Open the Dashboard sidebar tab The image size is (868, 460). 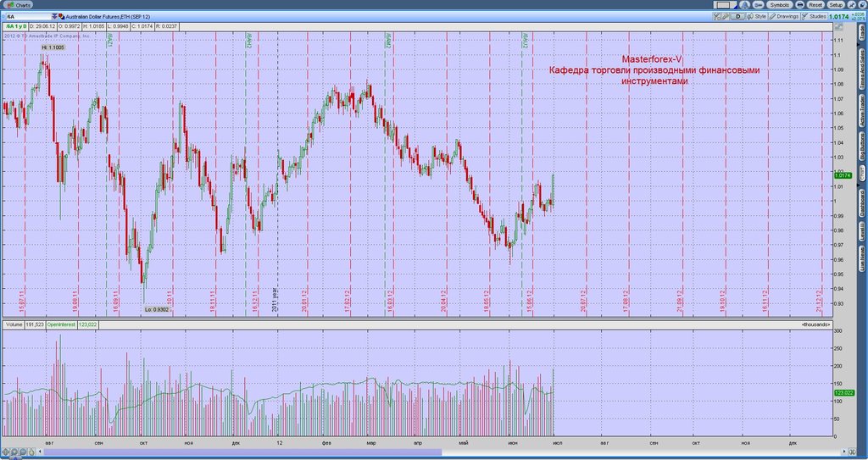[862, 203]
